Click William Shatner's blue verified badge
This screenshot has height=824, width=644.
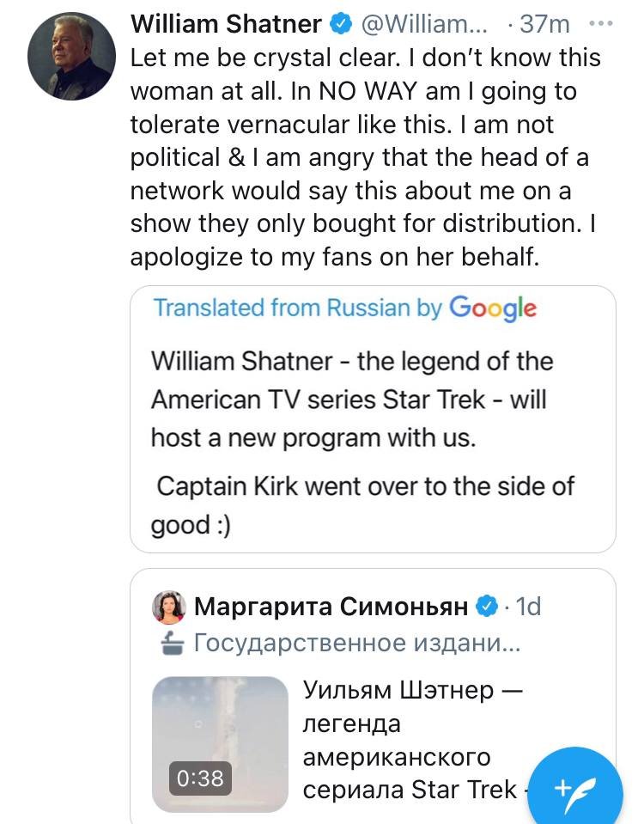pyautogui.click(x=341, y=25)
